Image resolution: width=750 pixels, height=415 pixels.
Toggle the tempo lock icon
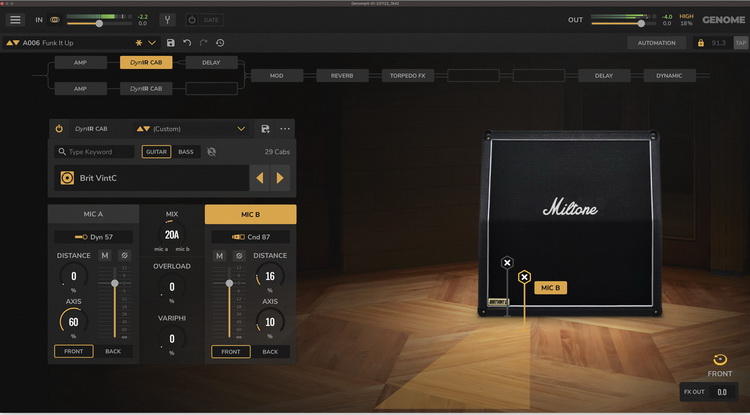[701, 43]
